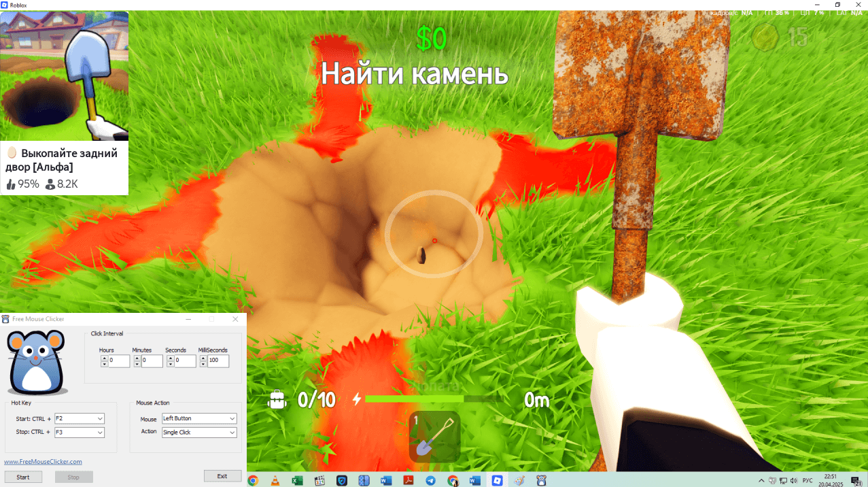Open Chrome icon beside VLC in taskbar
The height and width of the screenshot is (487, 868).
point(253,480)
